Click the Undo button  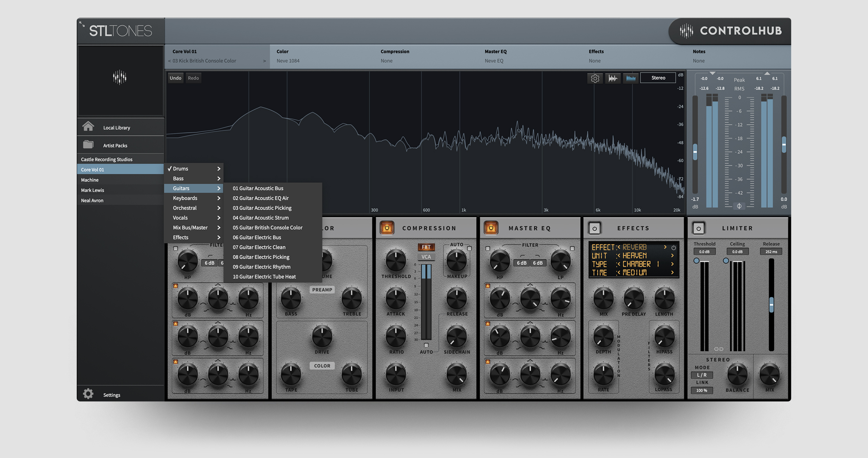175,78
